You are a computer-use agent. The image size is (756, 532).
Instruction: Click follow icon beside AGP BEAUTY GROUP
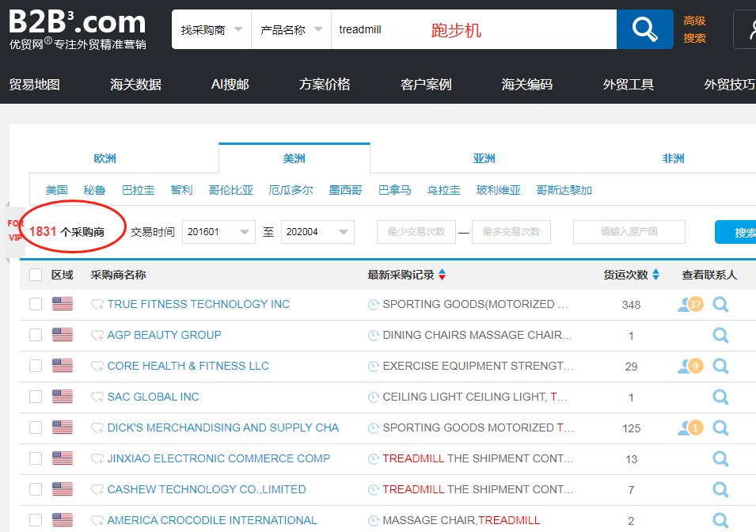point(97,335)
